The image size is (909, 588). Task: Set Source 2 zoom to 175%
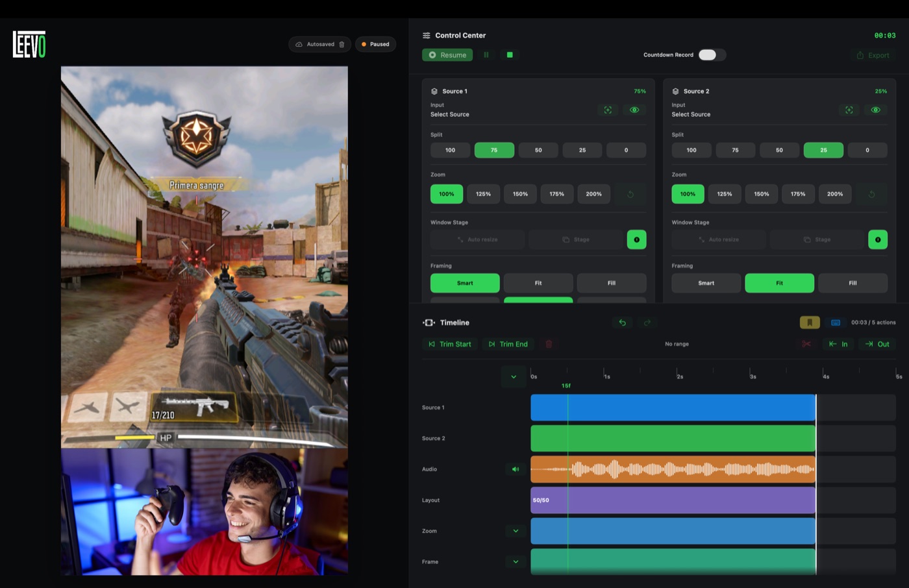[798, 194]
